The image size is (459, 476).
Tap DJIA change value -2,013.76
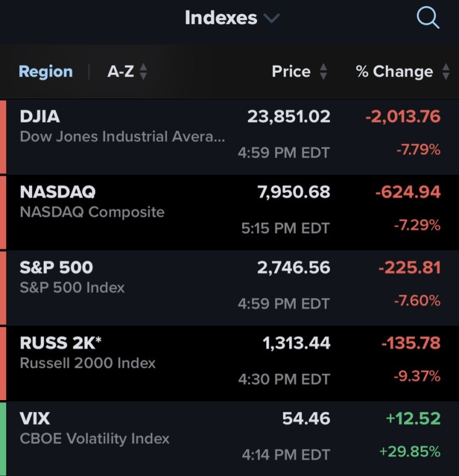(403, 117)
